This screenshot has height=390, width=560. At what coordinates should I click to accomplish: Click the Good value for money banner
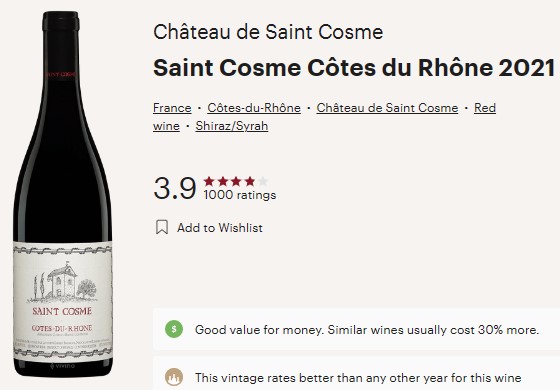(x=356, y=329)
